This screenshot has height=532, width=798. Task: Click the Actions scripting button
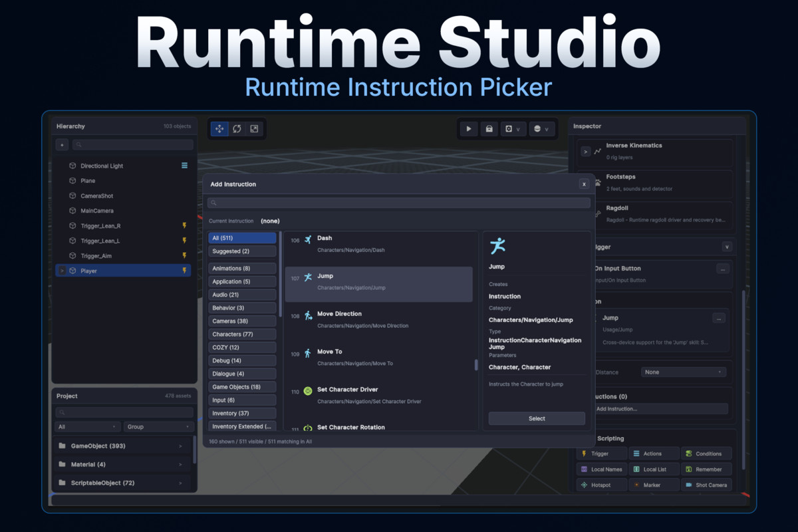pyautogui.click(x=654, y=454)
